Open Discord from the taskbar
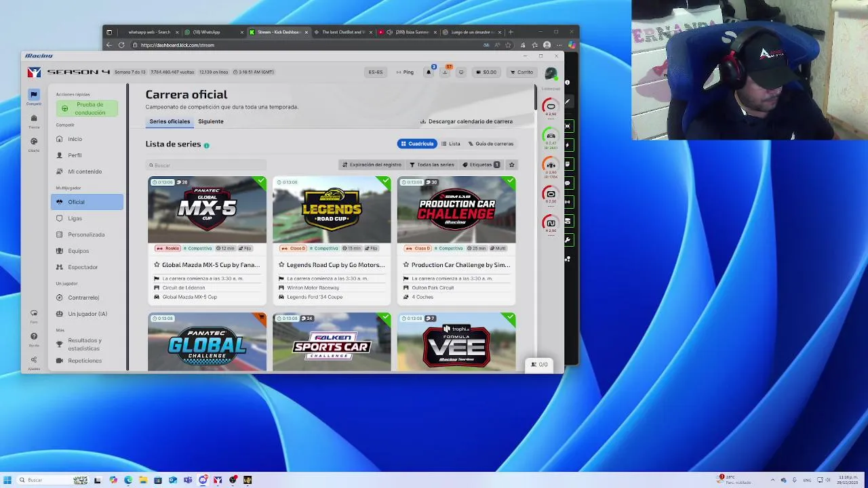This screenshot has height=488, width=868. (203, 480)
